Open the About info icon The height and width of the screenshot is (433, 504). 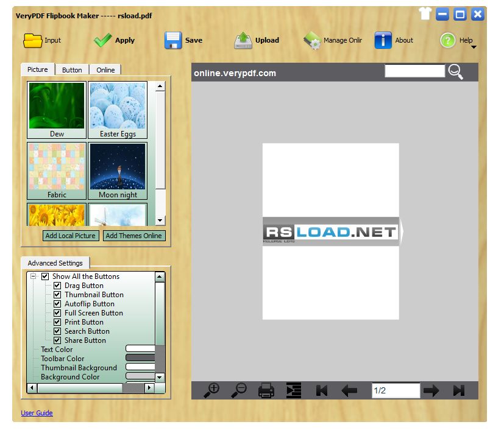383,40
